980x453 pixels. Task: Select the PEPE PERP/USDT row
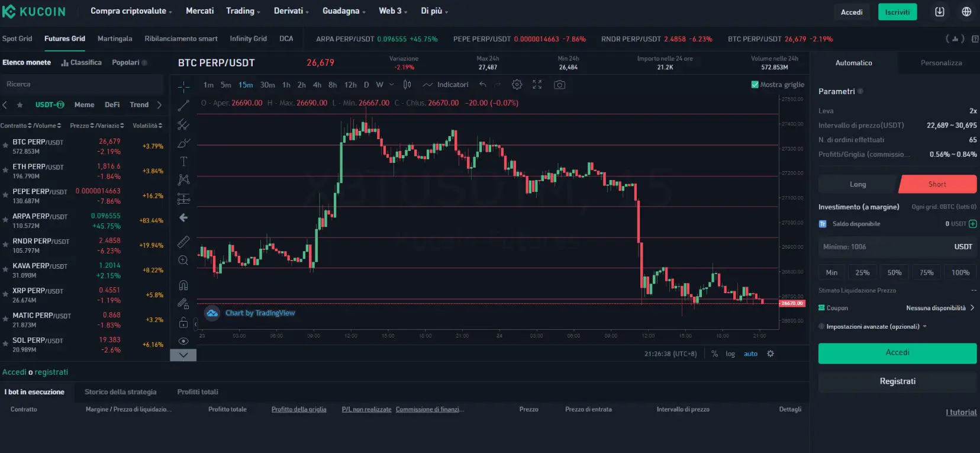point(82,196)
